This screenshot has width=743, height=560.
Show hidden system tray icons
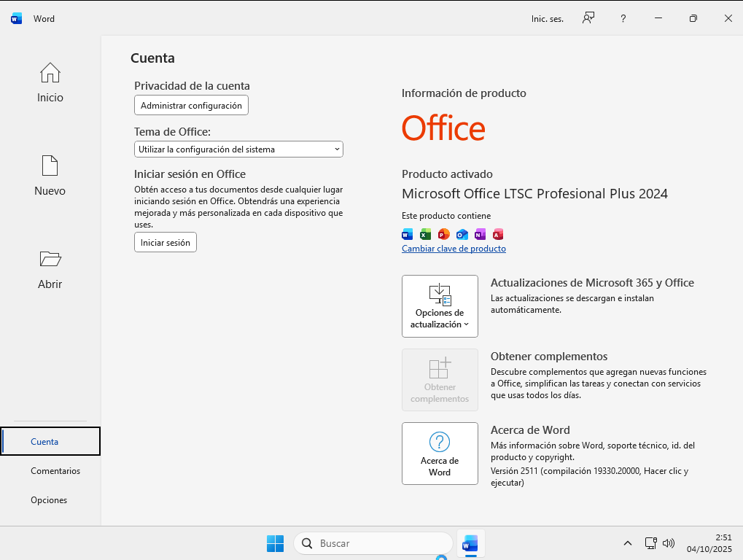(627, 543)
